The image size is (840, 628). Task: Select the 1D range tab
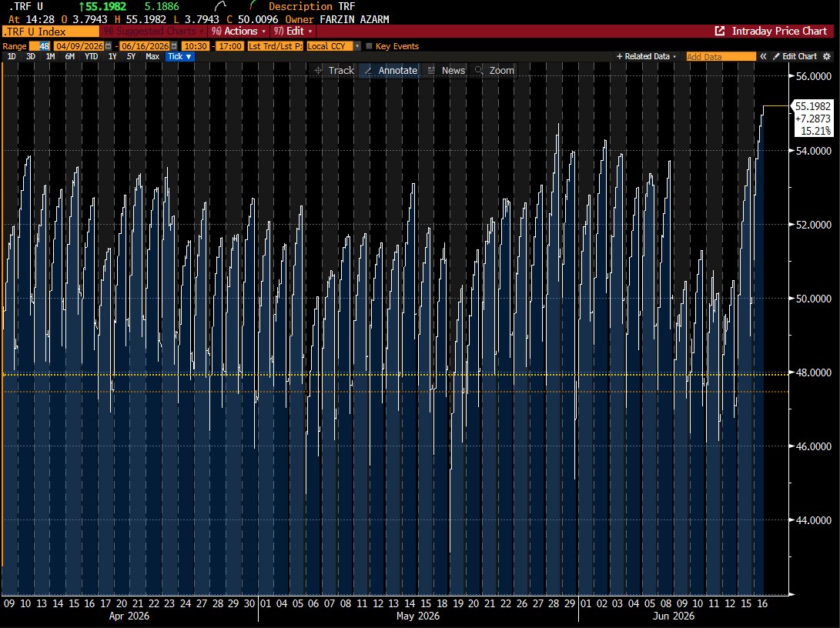[x=12, y=56]
